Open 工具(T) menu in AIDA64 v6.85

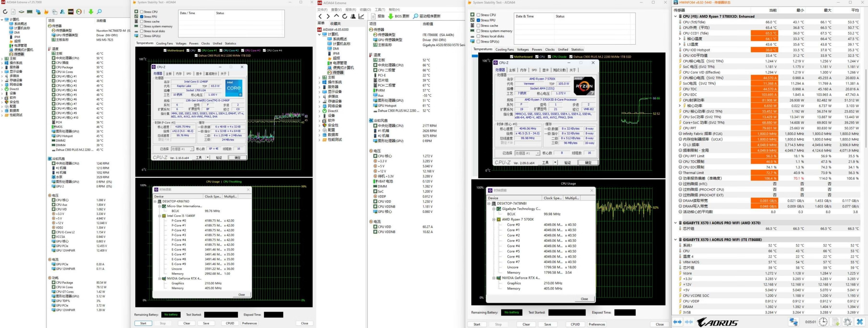pos(380,10)
